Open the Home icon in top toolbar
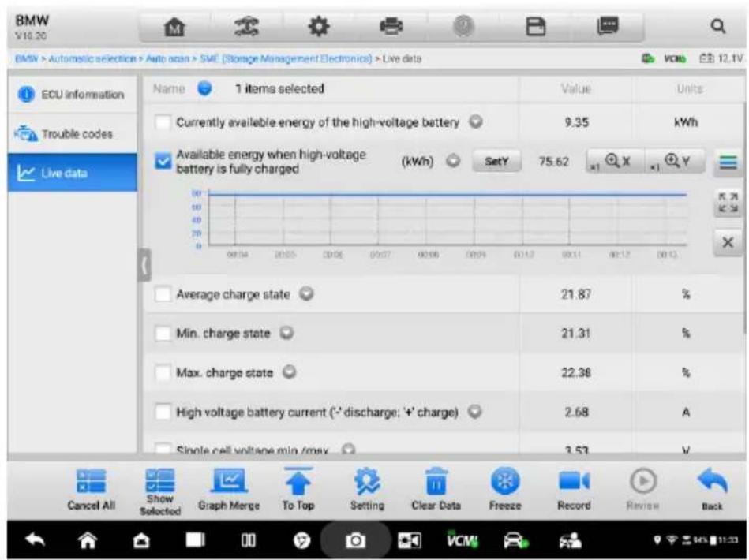This screenshot has height=560, width=749. point(174,27)
